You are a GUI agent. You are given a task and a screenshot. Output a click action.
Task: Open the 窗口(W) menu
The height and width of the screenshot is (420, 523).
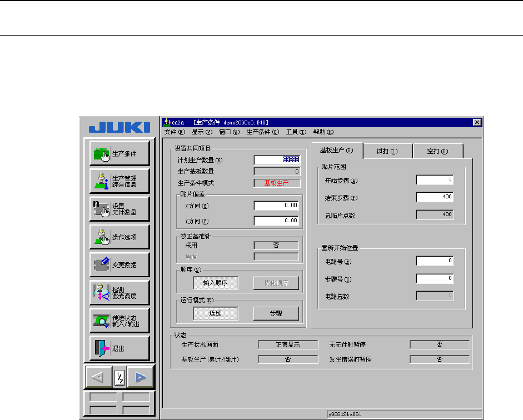click(229, 132)
